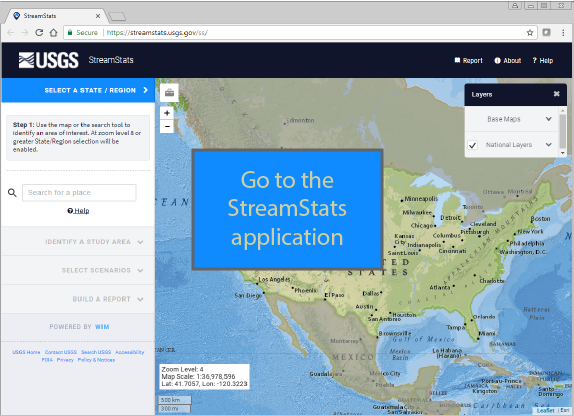Click the StreamStats title text
The height and width of the screenshot is (416, 574).
click(111, 60)
